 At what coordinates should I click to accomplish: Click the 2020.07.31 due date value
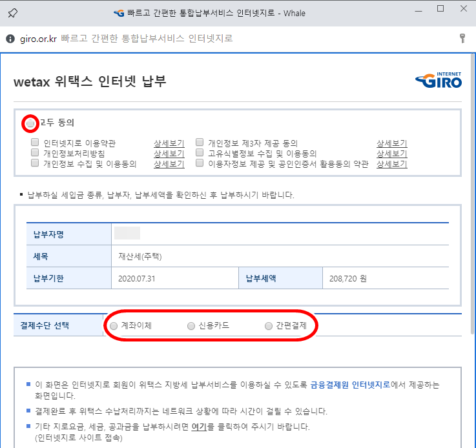[x=137, y=278]
